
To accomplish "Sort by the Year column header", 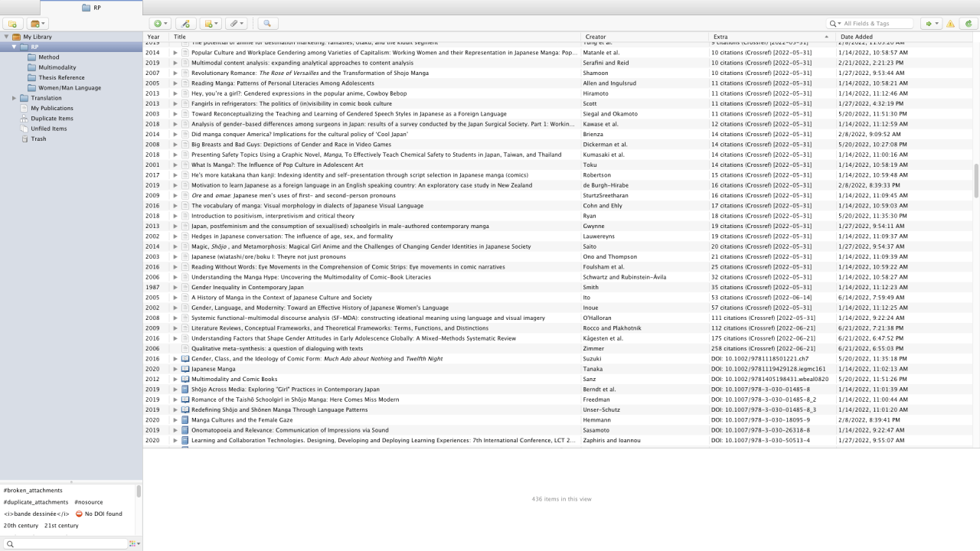I will [155, 37].
